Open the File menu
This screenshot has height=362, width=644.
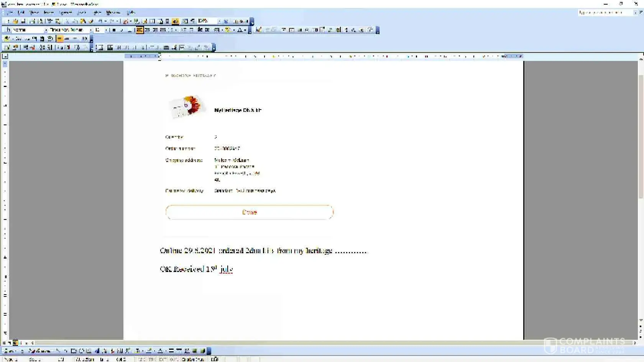coord(9,13)
